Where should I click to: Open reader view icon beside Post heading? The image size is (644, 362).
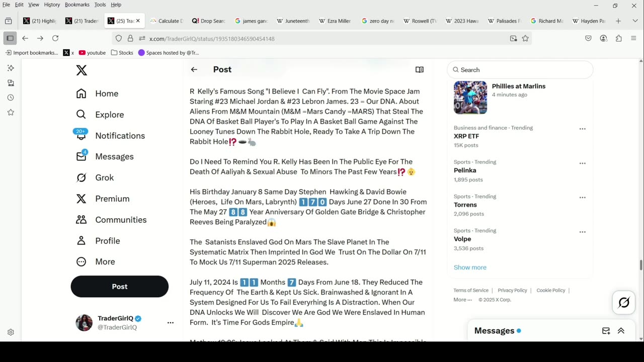(x=420, y=70)
